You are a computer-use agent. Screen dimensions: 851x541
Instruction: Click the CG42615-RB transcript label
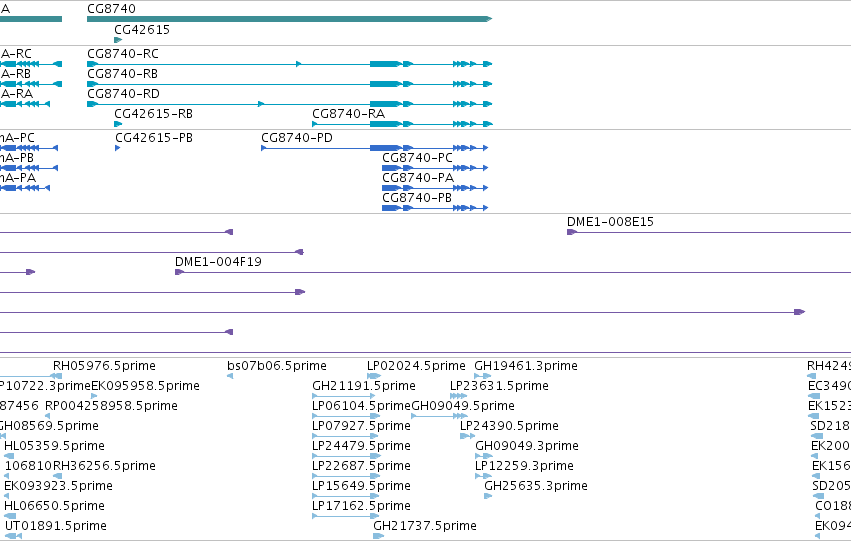pos(153,114)
